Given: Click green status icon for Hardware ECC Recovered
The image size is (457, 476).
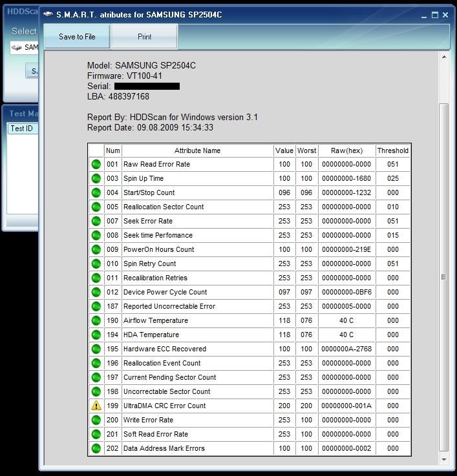Looking at the screenshot, I should point(96,349).
